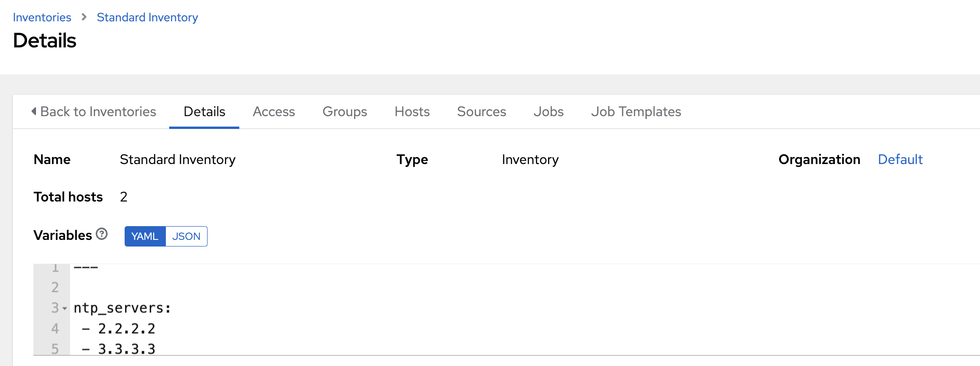Viewport: 980px width, 366px height.
Task: Click line number 4 in the editor gutter
Action: tap(55, 328)
